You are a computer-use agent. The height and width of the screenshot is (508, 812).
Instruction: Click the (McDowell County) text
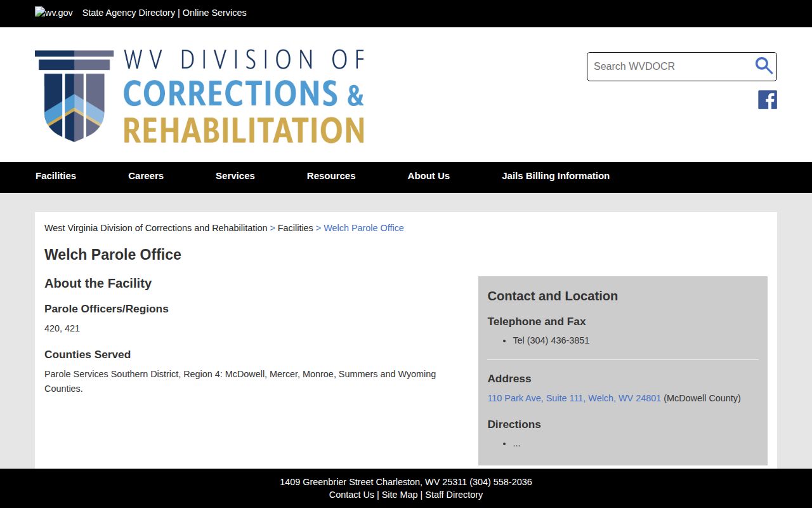pyautogui.click(x=702, y=398)
